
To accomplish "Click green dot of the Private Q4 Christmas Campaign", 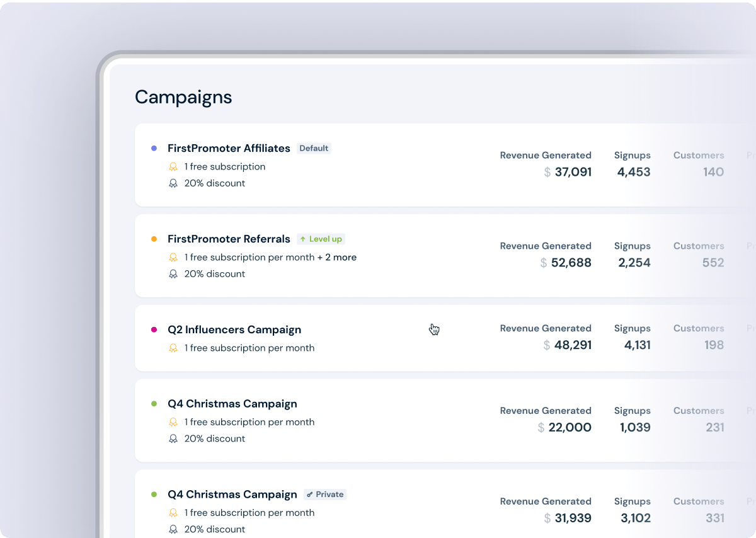I will (x=154, y=495).
